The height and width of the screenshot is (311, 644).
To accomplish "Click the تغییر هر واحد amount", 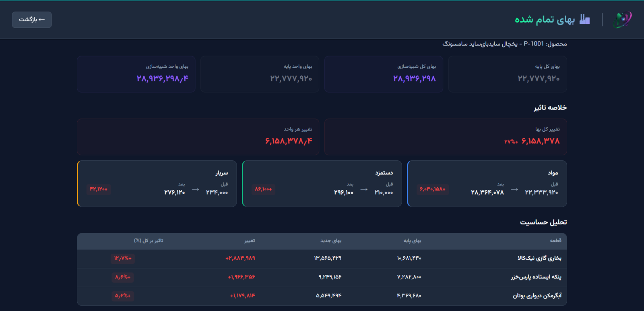I will point(289,141).
